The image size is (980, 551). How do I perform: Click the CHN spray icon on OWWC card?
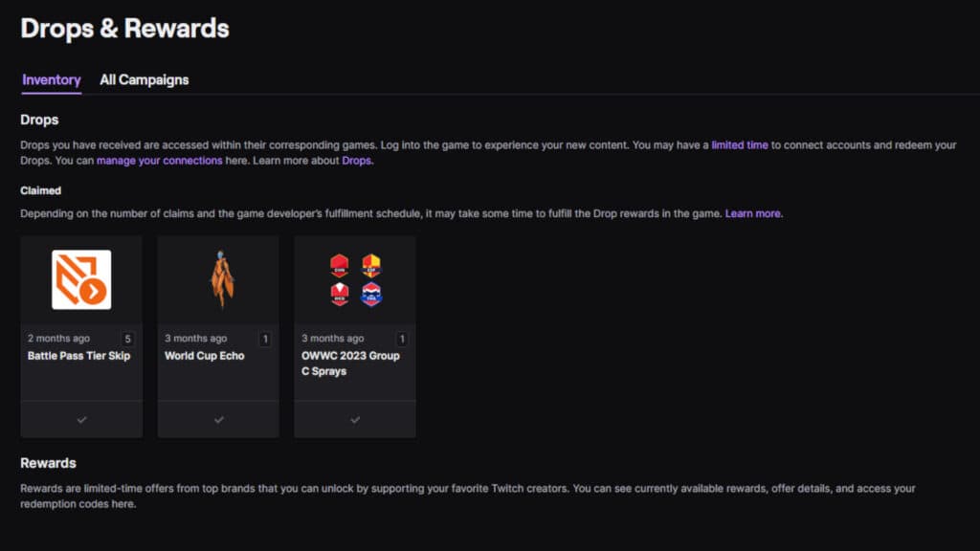coord(339,265)
